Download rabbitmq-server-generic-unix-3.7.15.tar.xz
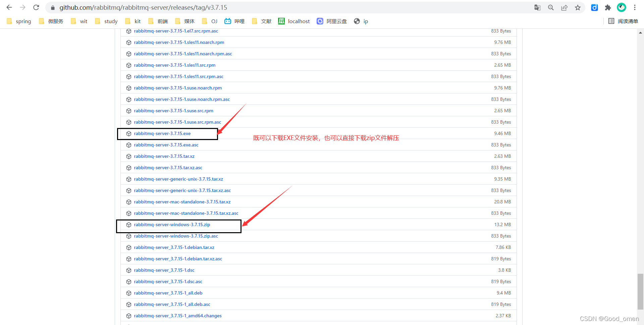Viewport: 644px width, 325px height. click(178, 179)
